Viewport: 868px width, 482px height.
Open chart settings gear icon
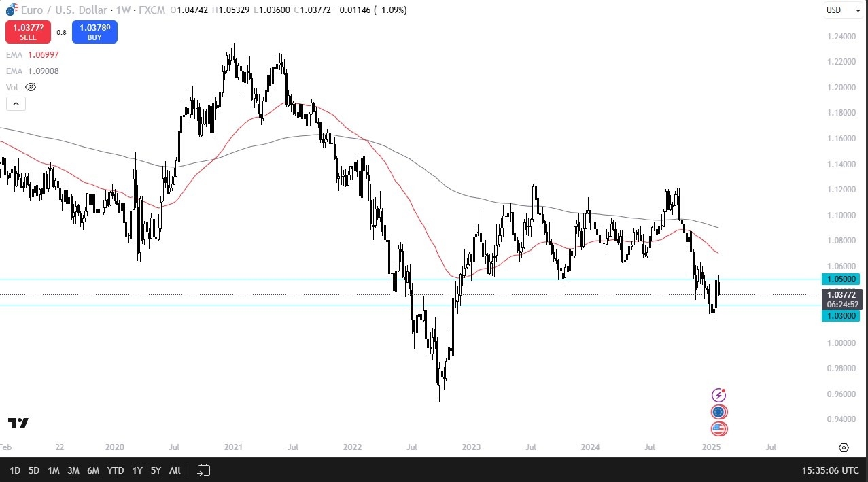point(844,447)
